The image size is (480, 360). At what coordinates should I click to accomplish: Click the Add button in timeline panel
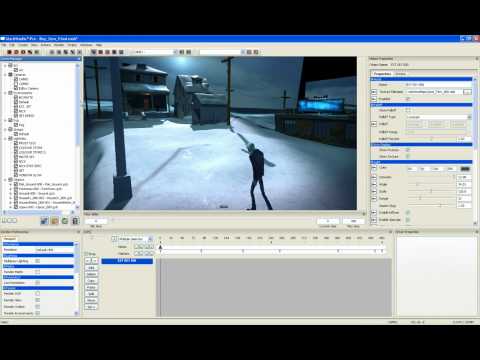click(91, 268)
